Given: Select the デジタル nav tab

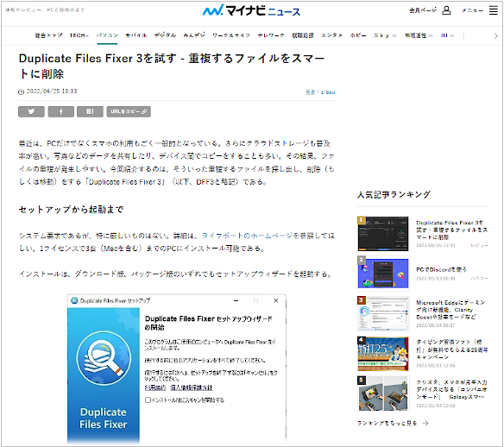Looking at the screenshot, I should (165, 35).
